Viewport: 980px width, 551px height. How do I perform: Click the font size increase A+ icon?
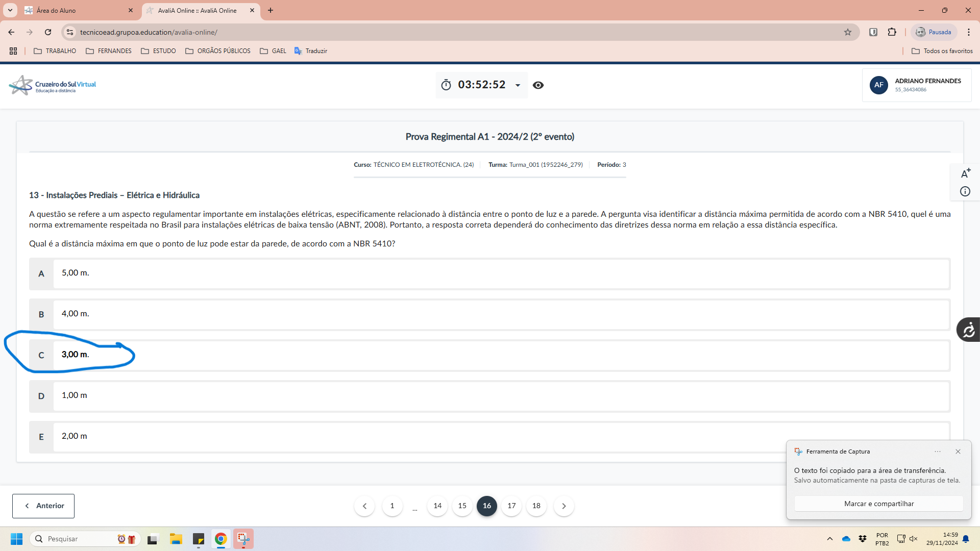coord(965,173)
